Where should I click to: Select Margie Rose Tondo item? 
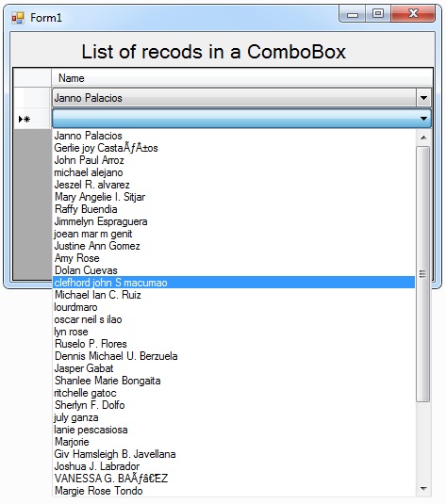click(x=234, y=491)
